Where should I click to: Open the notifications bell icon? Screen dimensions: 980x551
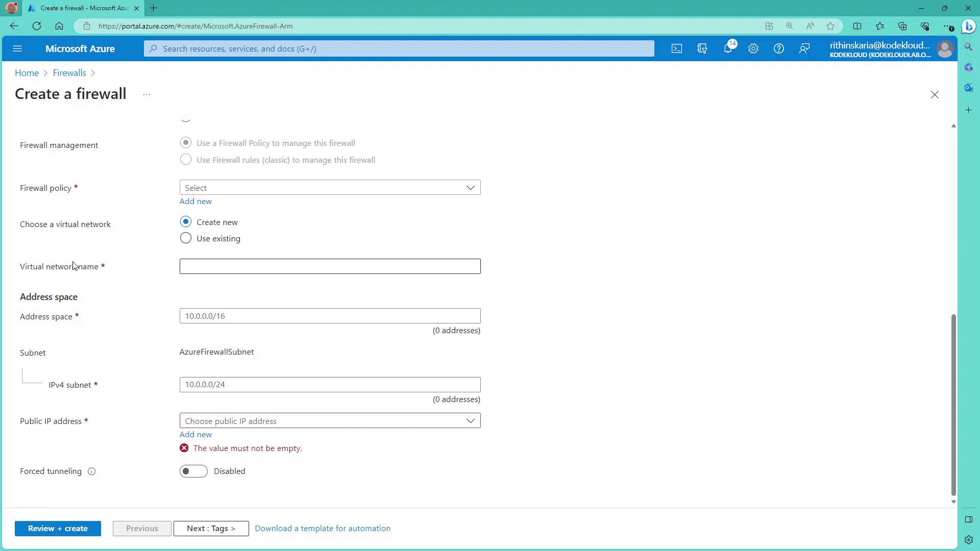tap(728, 49)
